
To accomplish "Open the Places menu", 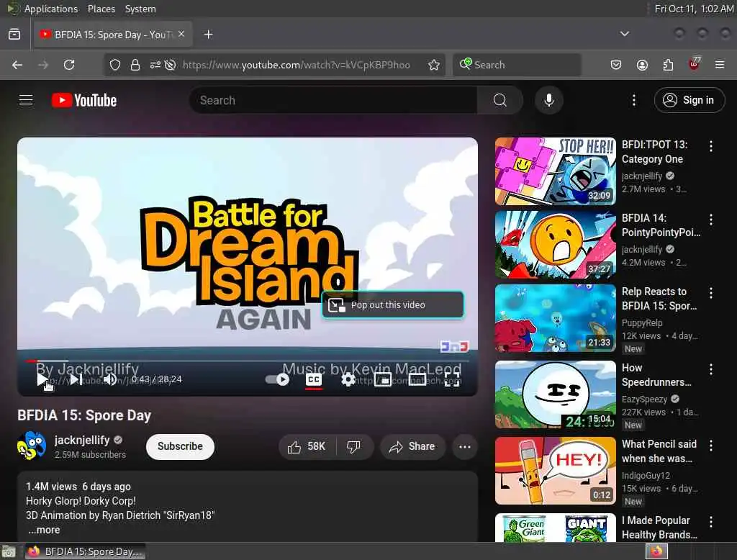I will click(101, 9).
